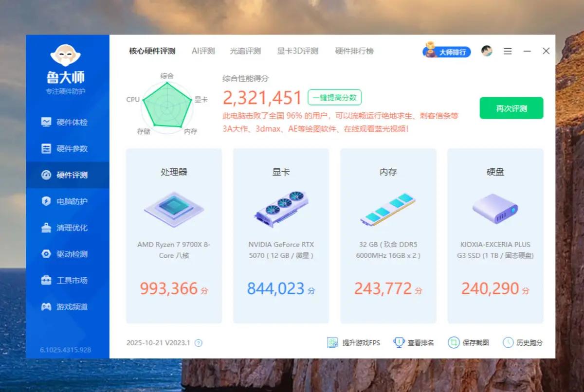
Task: Open 游戏频道 in the sidebar
Action: click(67, 307)
